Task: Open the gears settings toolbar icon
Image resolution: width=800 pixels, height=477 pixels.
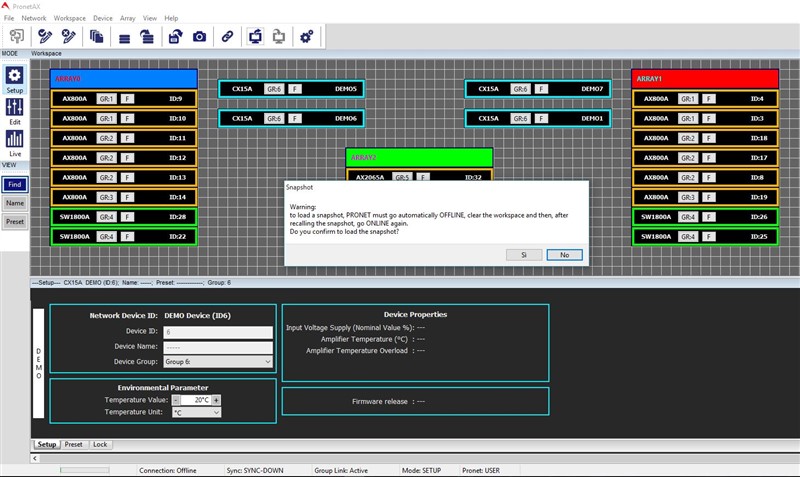Action: pyautogui.click(x=307, y=36)
